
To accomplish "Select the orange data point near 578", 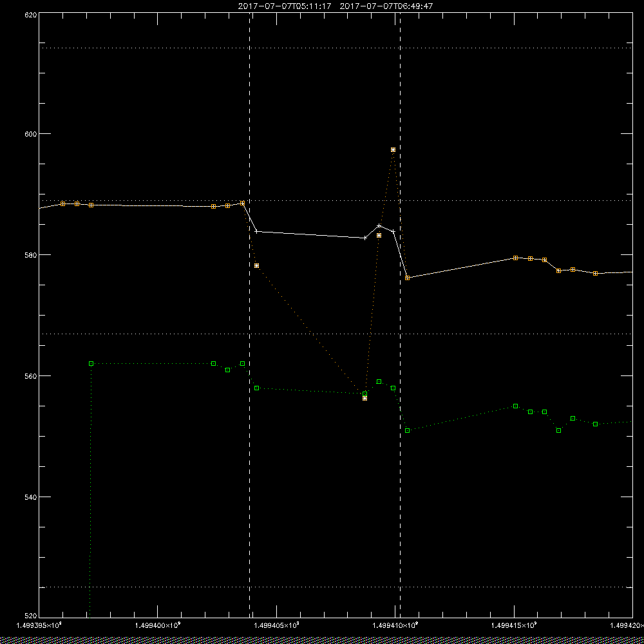I will [x=257, y=266].
